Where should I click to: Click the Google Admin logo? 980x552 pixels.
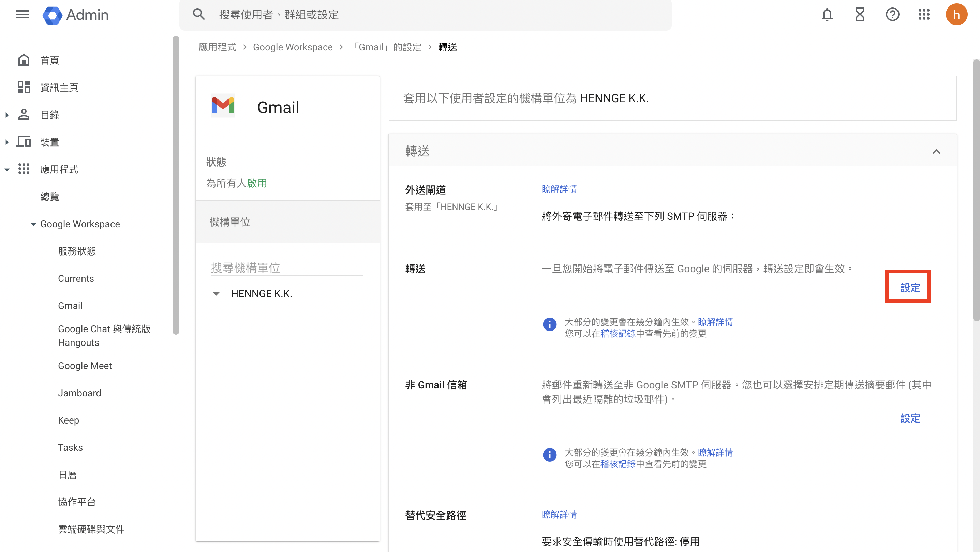pos(76,15)
